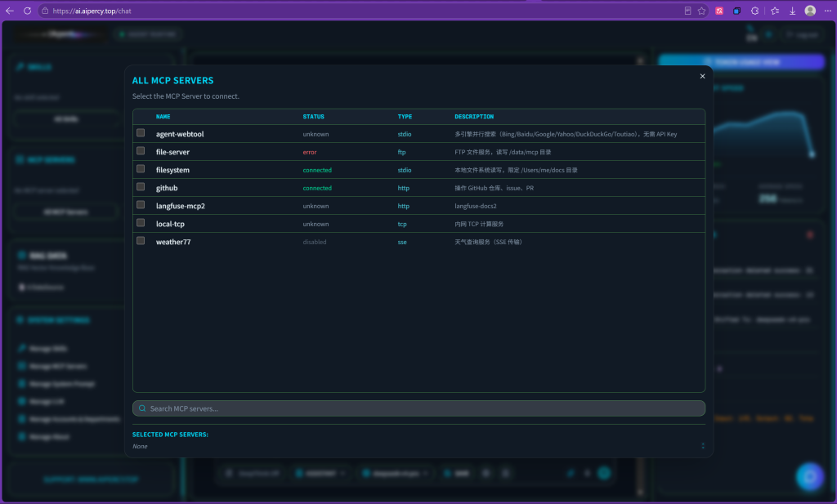Click the Selected MCP Servers label
The width and height of the screenshot is (837, 504).
(x=170, y=435)
